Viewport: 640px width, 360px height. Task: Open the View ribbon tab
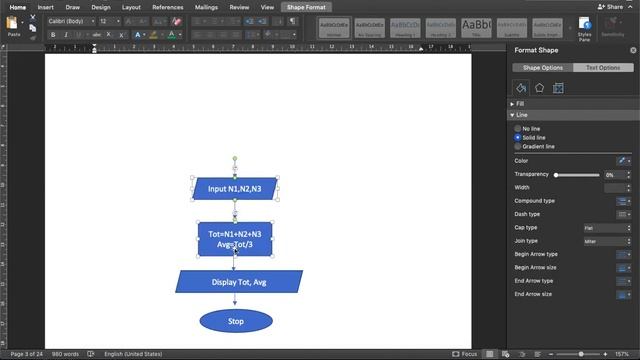tap(267, 7)
